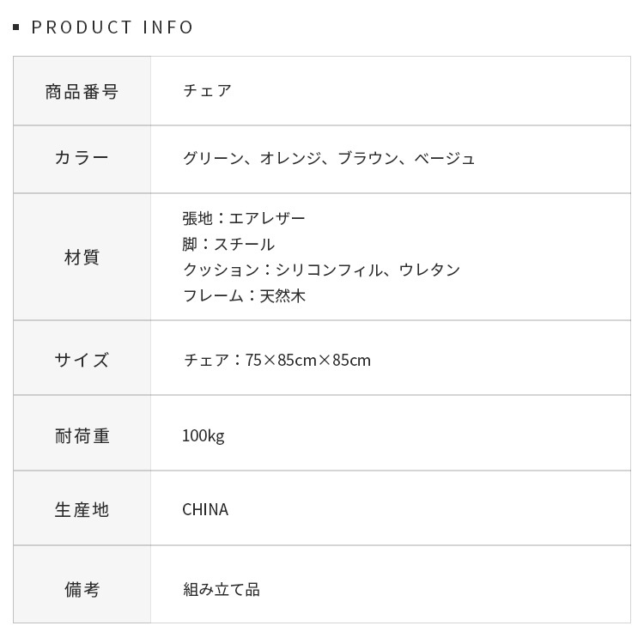
Task: Click the 備考 row label
Action: pyautogui.click(x=82, y=589)
